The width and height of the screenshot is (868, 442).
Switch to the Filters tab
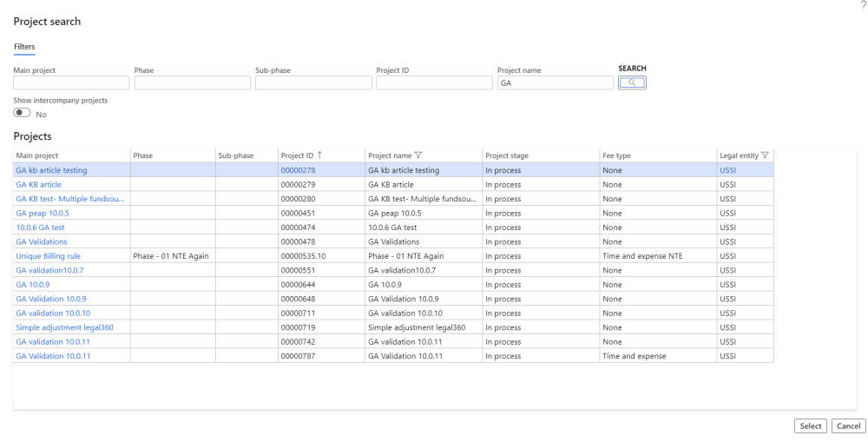point(24,46)
